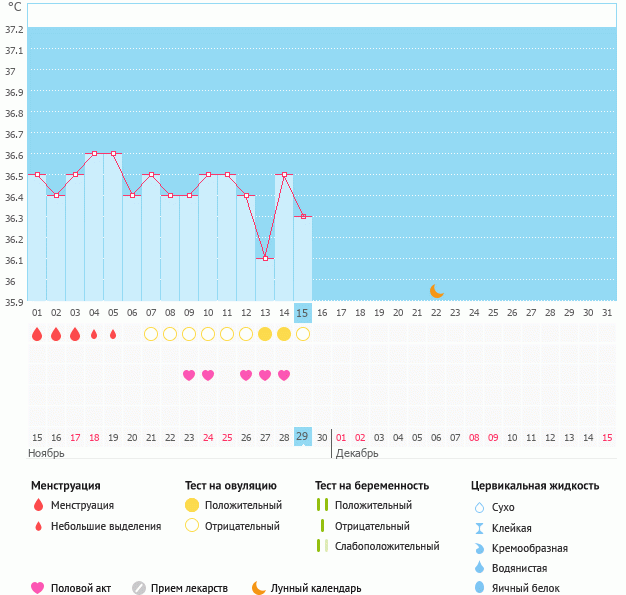Image resolution: width=626 pixels, height=595 pixels.
Task: Select the temperature point on cycle day 04
Action: (x=94, y=154)
